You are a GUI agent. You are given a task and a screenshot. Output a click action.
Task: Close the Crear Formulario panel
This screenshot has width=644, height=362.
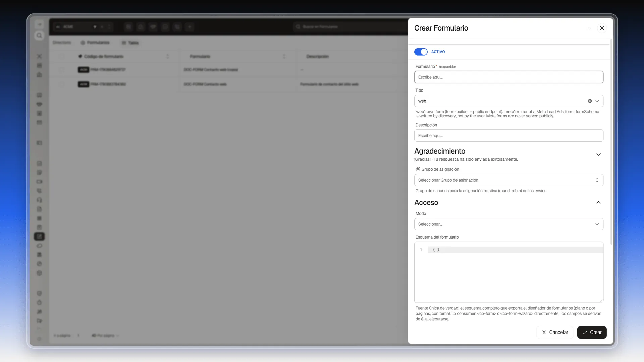coord(602,28)
